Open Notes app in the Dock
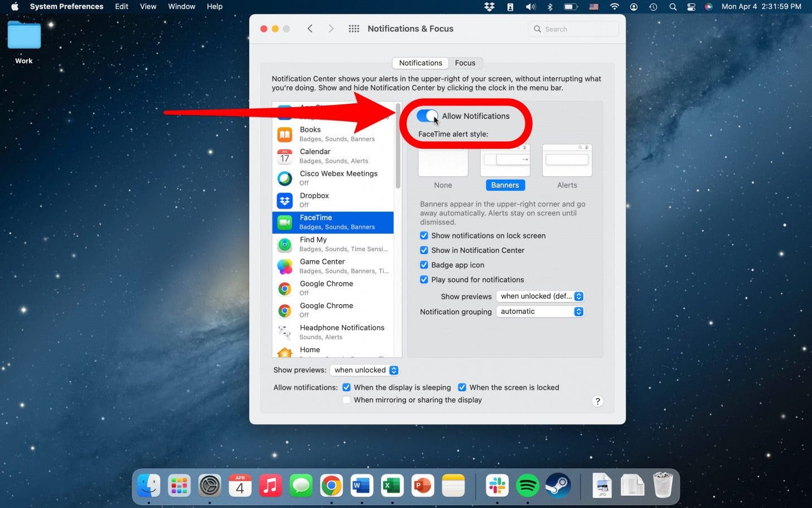 pos(453,486)
